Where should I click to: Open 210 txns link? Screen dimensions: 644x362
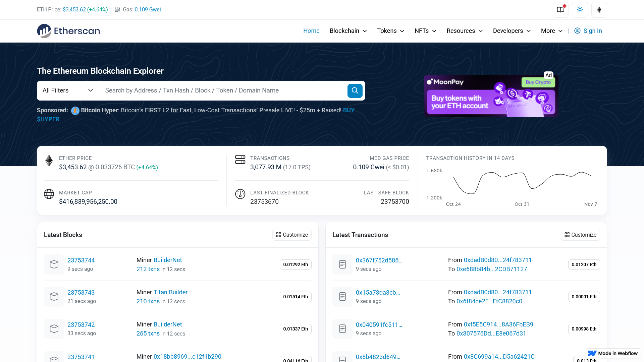pyautogui.click(x=148, y=301)
